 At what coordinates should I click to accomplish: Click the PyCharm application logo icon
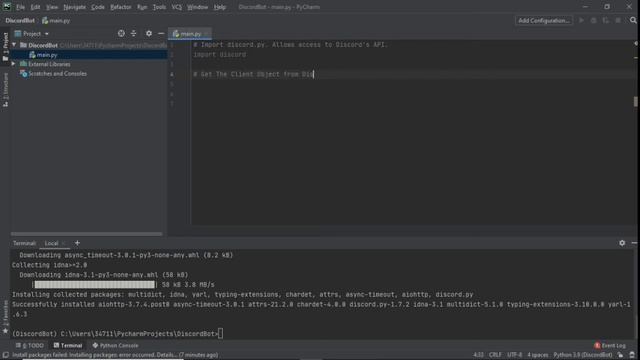click(7, 7)
